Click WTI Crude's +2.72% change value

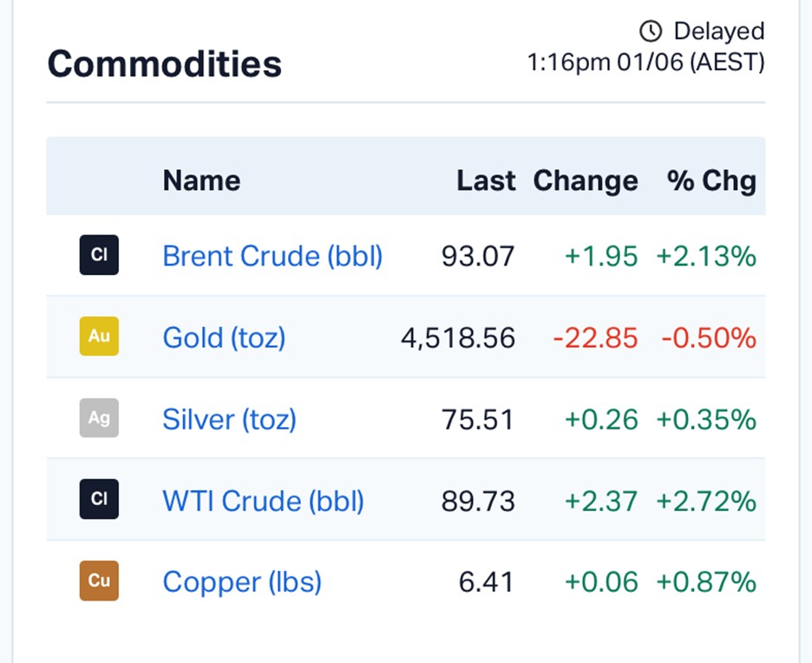pos(706,501)
